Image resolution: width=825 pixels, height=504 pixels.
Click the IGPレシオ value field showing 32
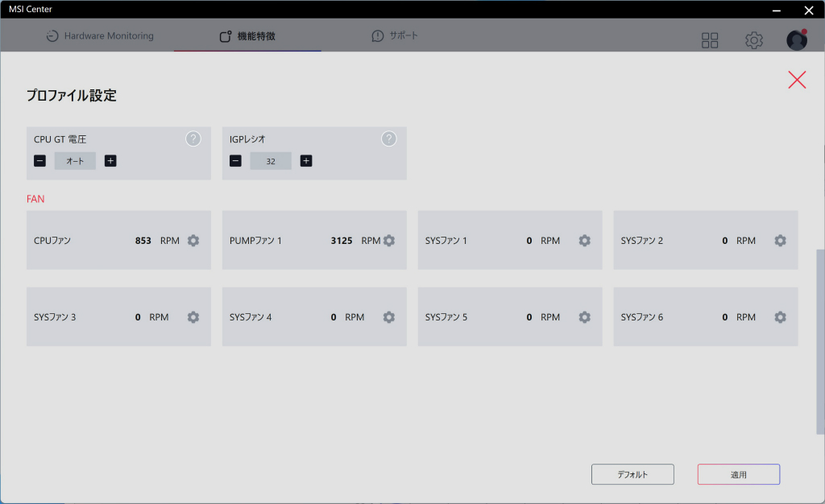(271, 161)
